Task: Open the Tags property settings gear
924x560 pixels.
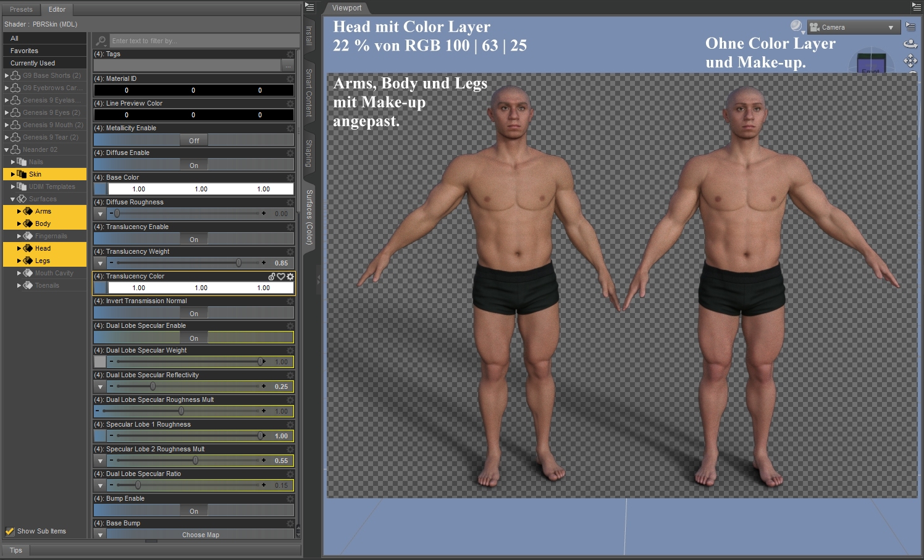Action: 290,54
